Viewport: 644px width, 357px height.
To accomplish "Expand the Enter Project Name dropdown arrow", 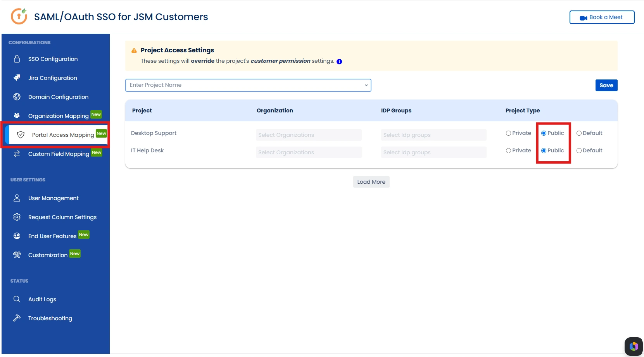I will [x=366, y=85].
